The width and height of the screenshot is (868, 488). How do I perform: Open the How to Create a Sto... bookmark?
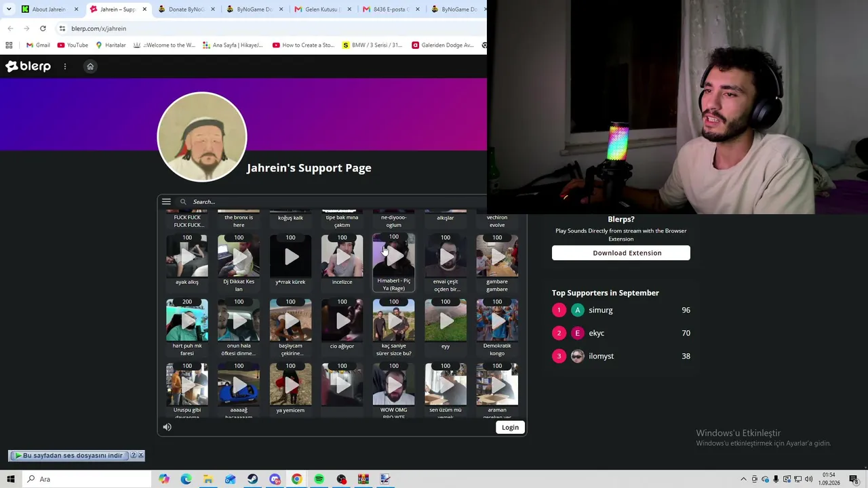[303, 45]
